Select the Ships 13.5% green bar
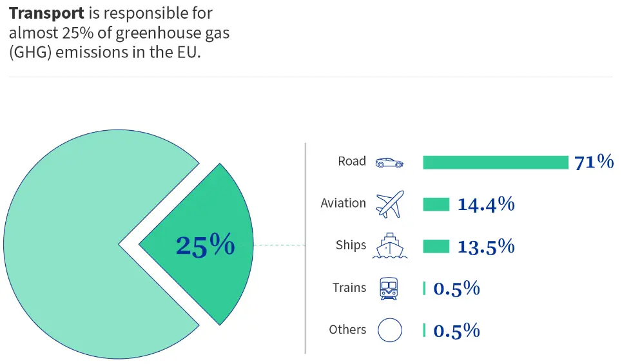 click(436, 246)
